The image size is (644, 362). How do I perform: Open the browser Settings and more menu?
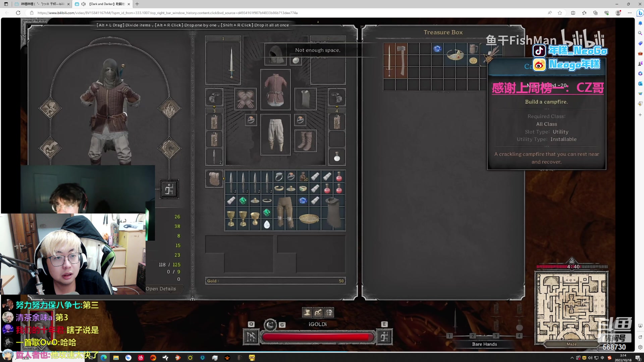click(x=630, y=13)
